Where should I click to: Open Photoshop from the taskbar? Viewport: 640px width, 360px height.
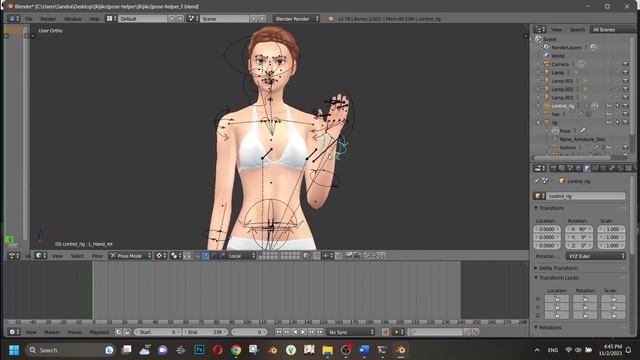click(199, 350)
